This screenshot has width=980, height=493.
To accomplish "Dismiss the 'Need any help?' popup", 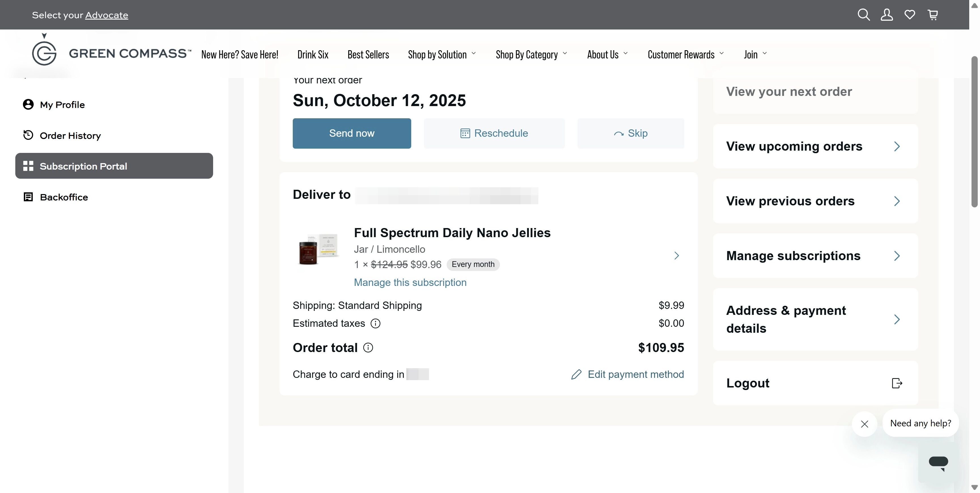I will coord(864,424).
